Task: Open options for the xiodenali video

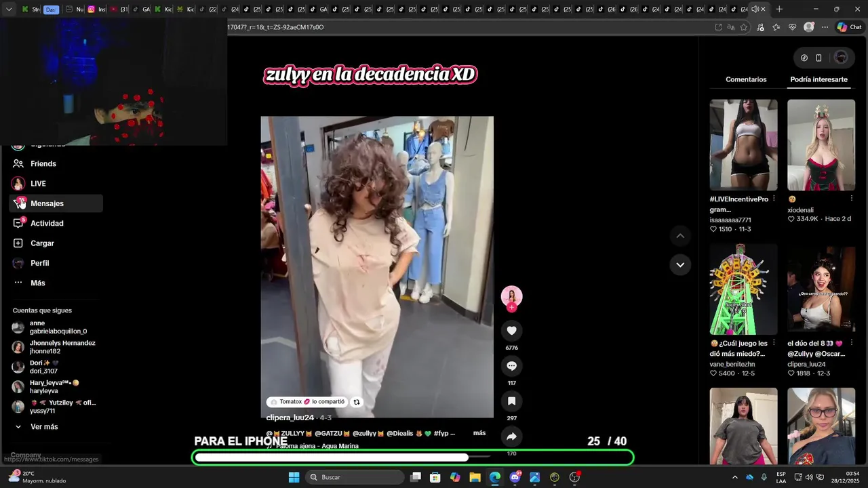Action: [851, 199]
